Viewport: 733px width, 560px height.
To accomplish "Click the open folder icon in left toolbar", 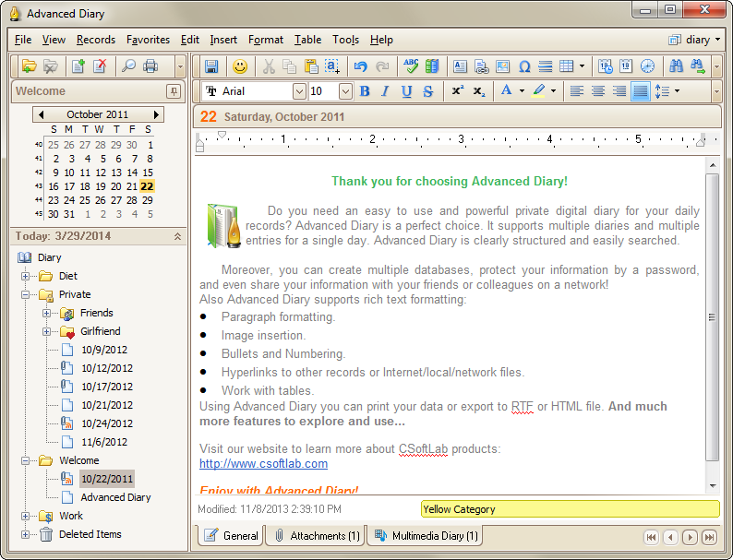I will click(29, 66).
